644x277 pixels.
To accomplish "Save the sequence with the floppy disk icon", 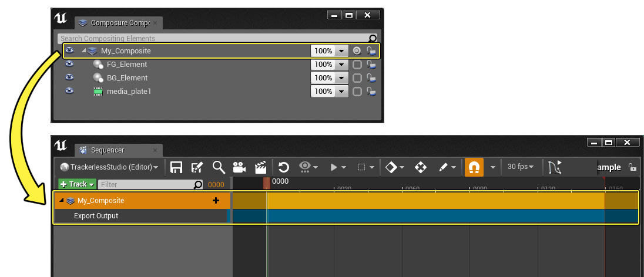I will [176, 167].
